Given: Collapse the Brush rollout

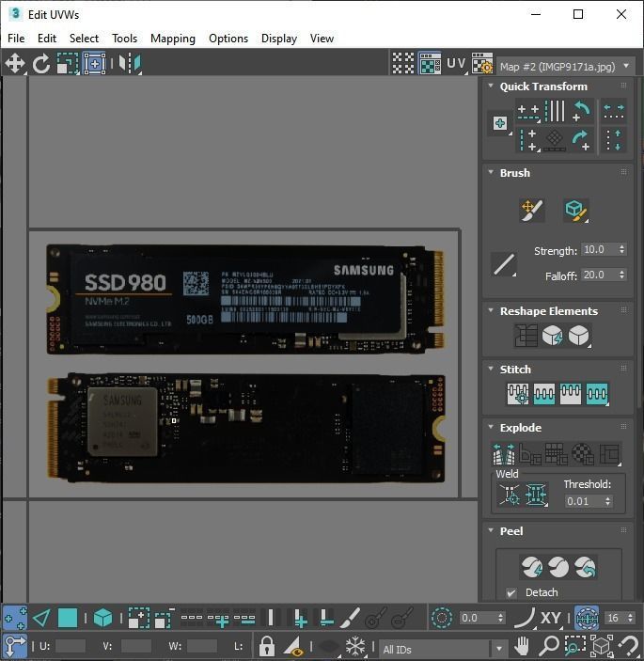Looking at the screenshot, I should (491, 172).
